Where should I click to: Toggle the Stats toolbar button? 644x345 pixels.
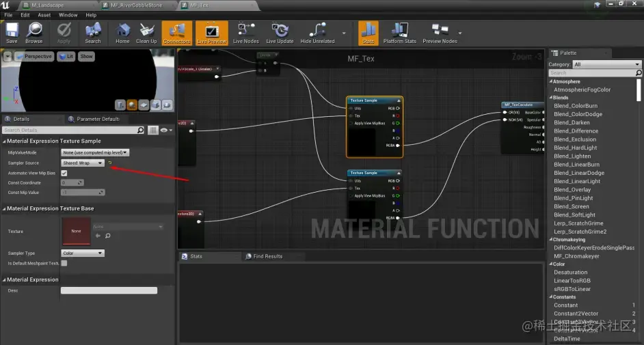tap(368, 33)
